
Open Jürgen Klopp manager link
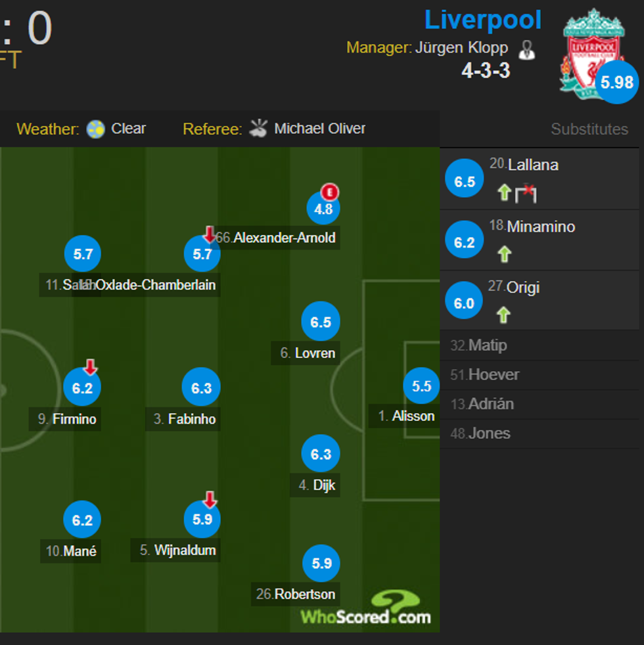(461, 48)
